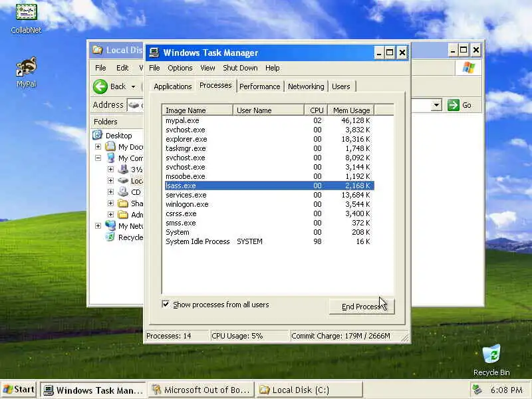Screen dimensions: 532x399
Task: Expand the My Network Places tree node
Action: coord(98,225)
